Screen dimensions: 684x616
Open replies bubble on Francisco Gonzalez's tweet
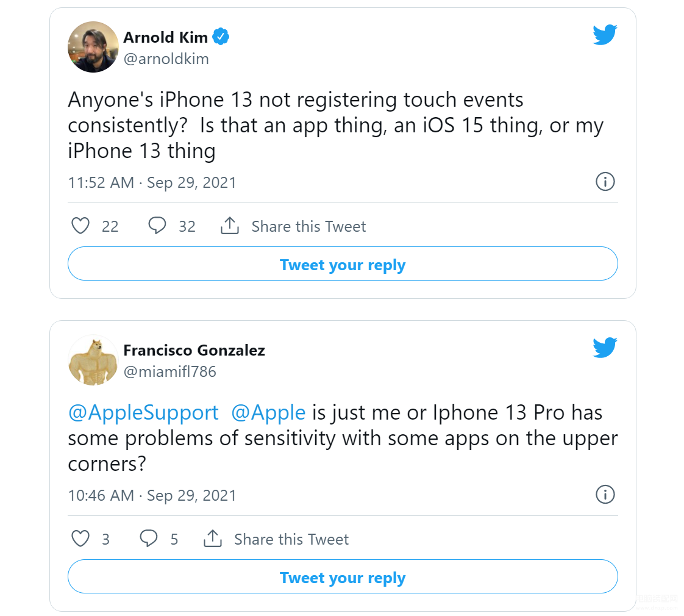[149, 539]
